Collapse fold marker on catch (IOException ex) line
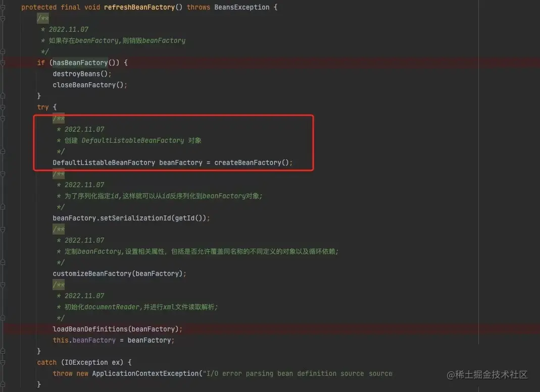The image size is (540, 392). (x=3, y=362)
